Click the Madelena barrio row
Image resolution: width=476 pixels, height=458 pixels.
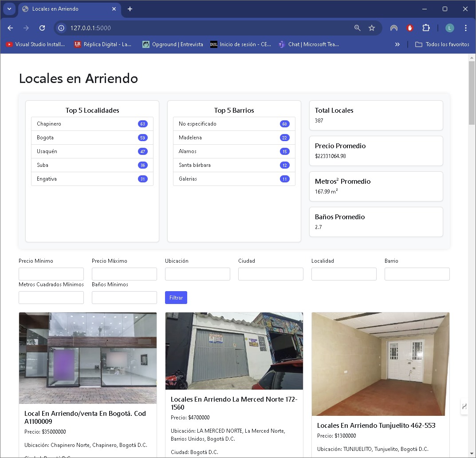tap(234, 138)
